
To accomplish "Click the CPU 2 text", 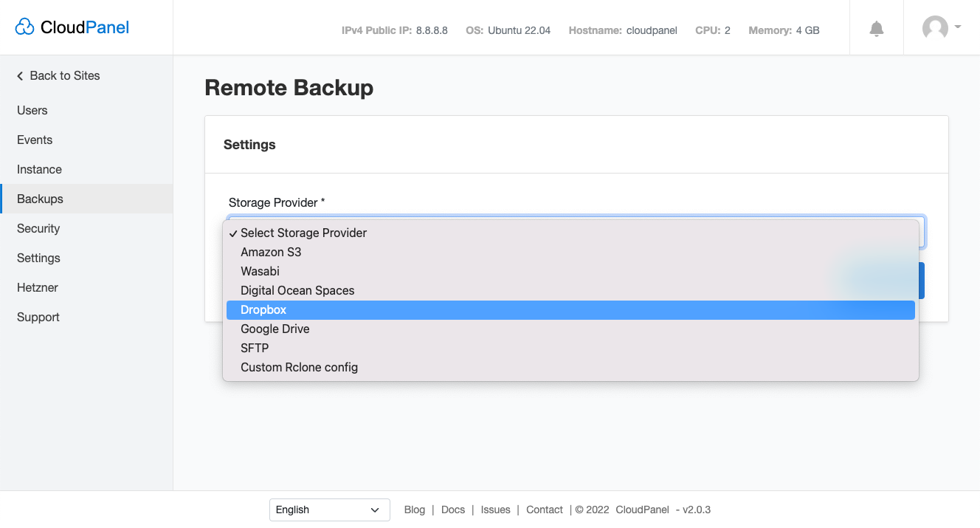I will pyautogui.click(x=713, y=30).
